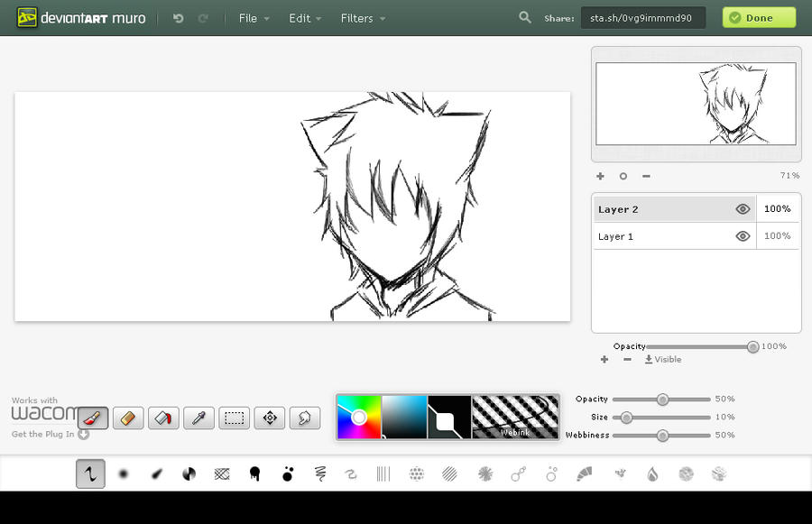The width and height of the screenshot is (812, 524).
Task: Click the search magnifier icon
Action: pyautogui.click(x=525, y=17)
